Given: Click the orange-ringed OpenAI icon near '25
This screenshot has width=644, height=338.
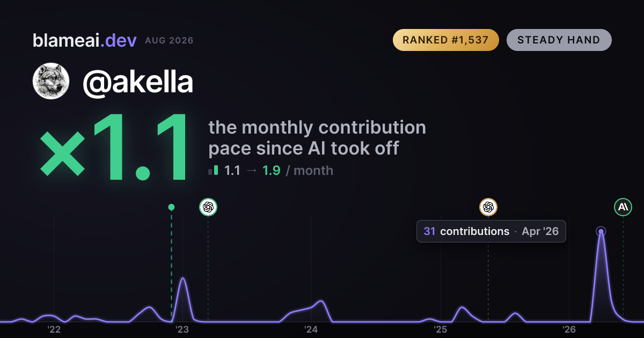Looking at the screenshot, I should pyautogui.click(x=488, y=207).
